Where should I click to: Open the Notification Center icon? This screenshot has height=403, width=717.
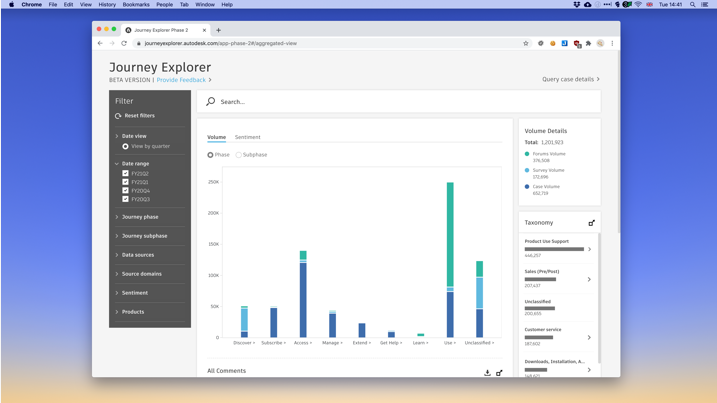[x=705, y=5]
